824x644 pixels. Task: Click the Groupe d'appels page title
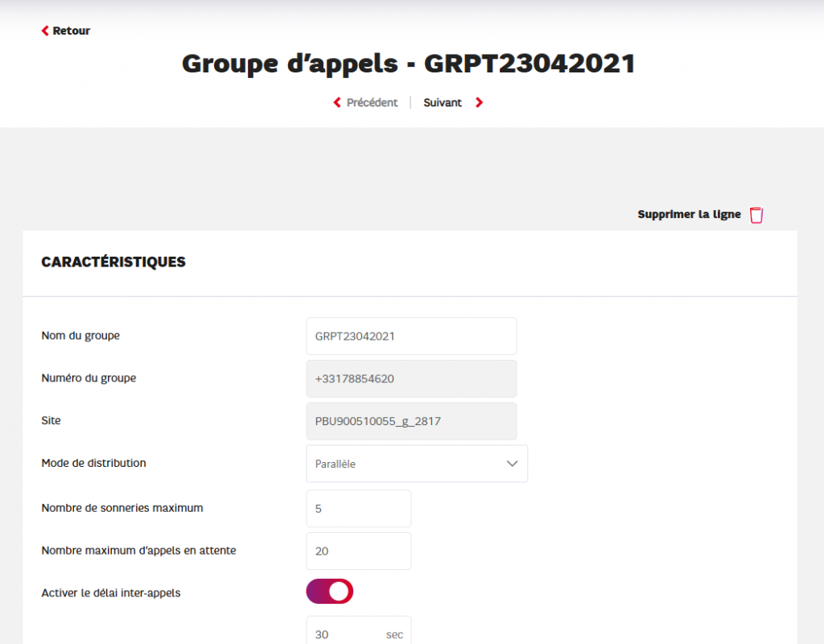409,64
